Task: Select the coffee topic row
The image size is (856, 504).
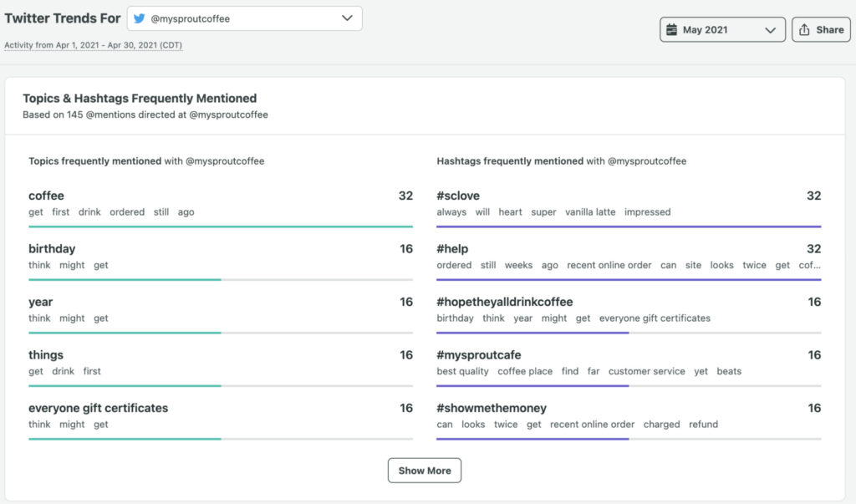Action: point(46,196)
